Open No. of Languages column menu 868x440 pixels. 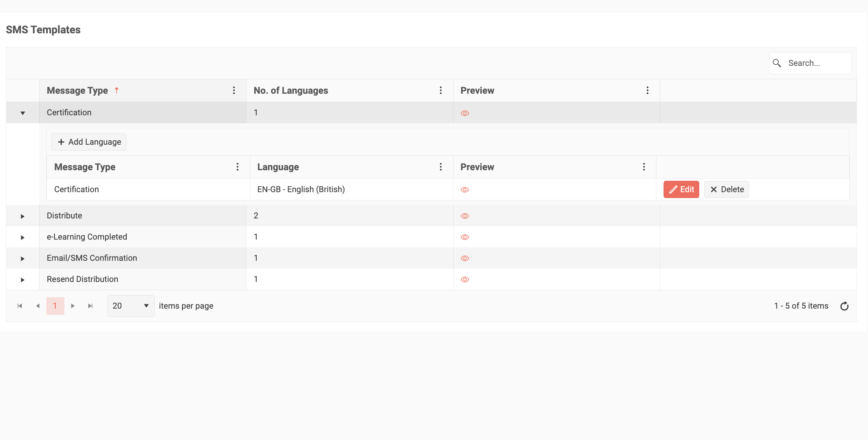point(441,91)
